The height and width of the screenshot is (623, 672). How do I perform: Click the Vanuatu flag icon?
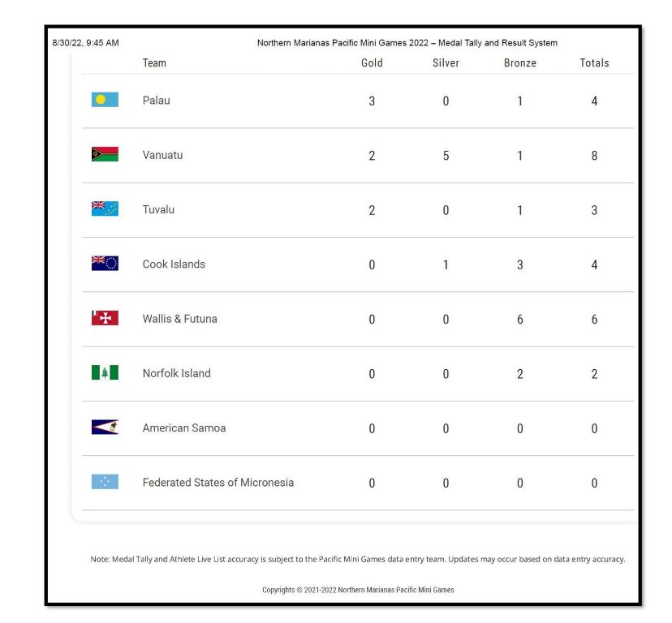point(106,155)
